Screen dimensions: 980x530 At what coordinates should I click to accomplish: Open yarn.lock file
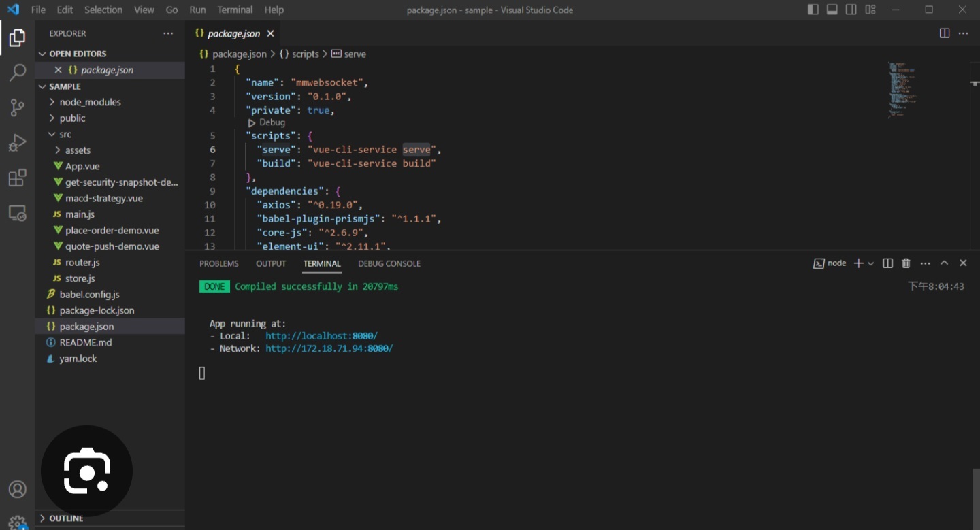coord(110,359)
